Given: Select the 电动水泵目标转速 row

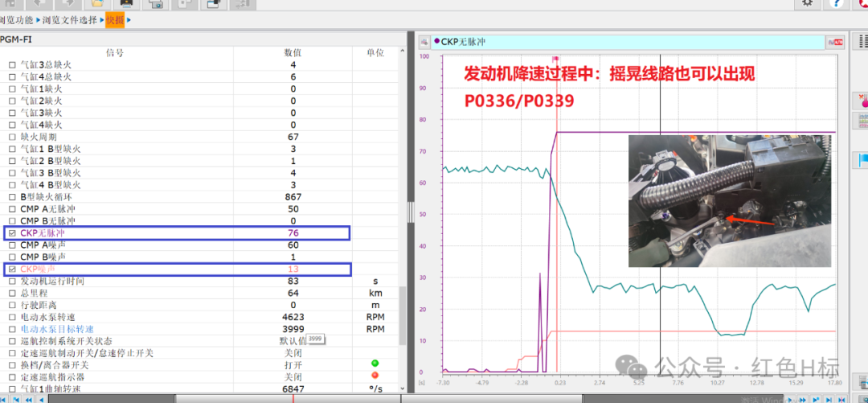Looking at the screenshot, I should [199, 329].
